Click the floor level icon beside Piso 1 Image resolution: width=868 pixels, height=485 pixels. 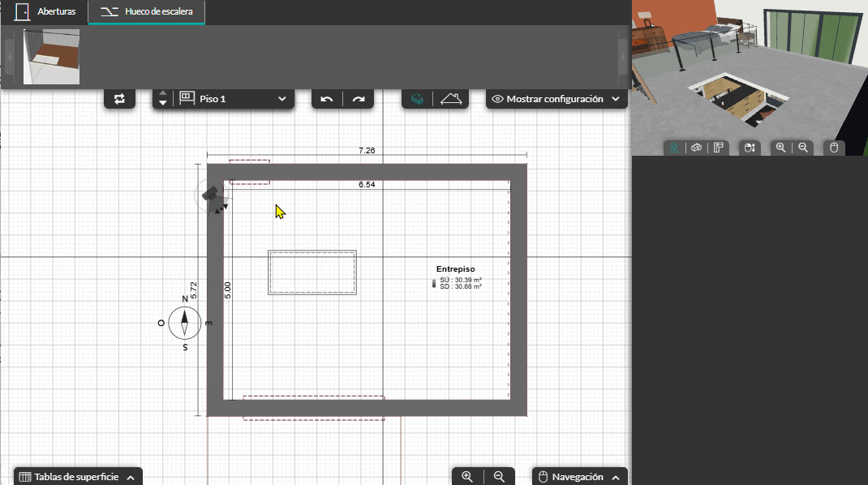(x=187, y=99)
